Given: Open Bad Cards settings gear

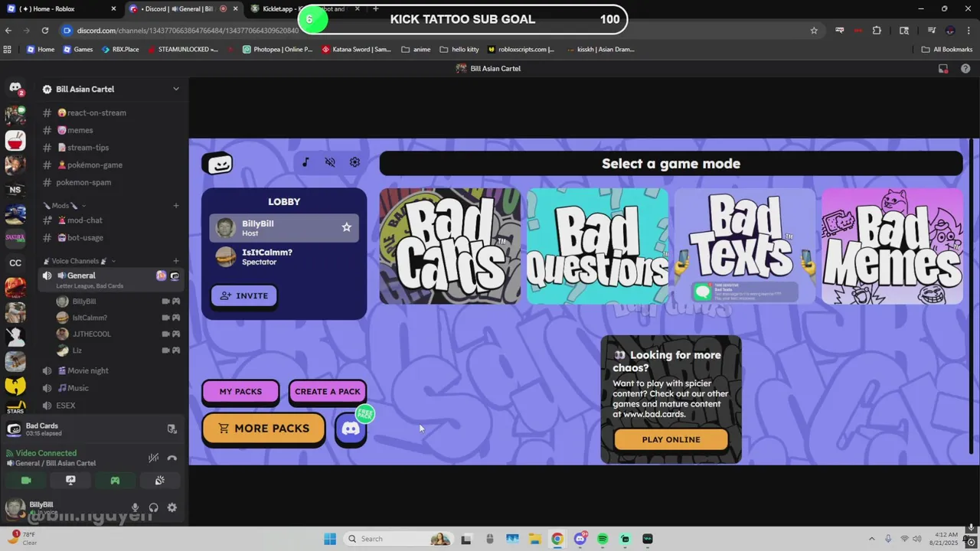Looking at the screenshot, I should tap(354, 162).
